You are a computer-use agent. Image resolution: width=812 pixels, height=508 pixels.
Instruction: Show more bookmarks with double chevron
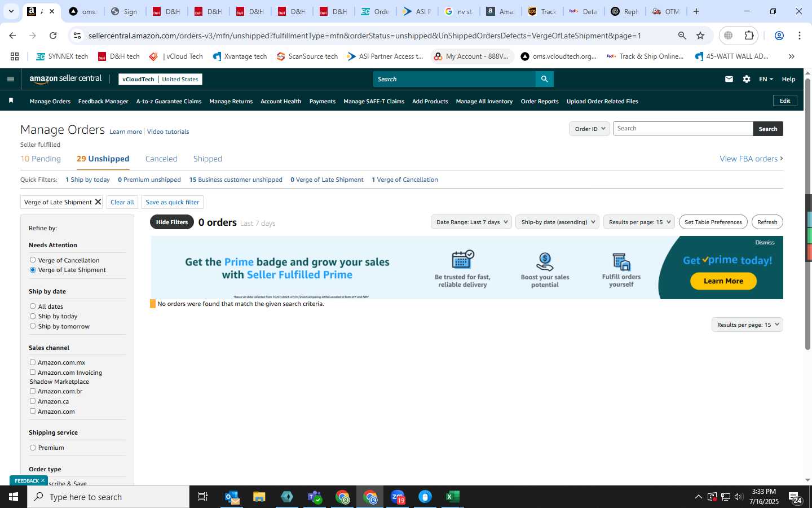(x=791, y=56)
